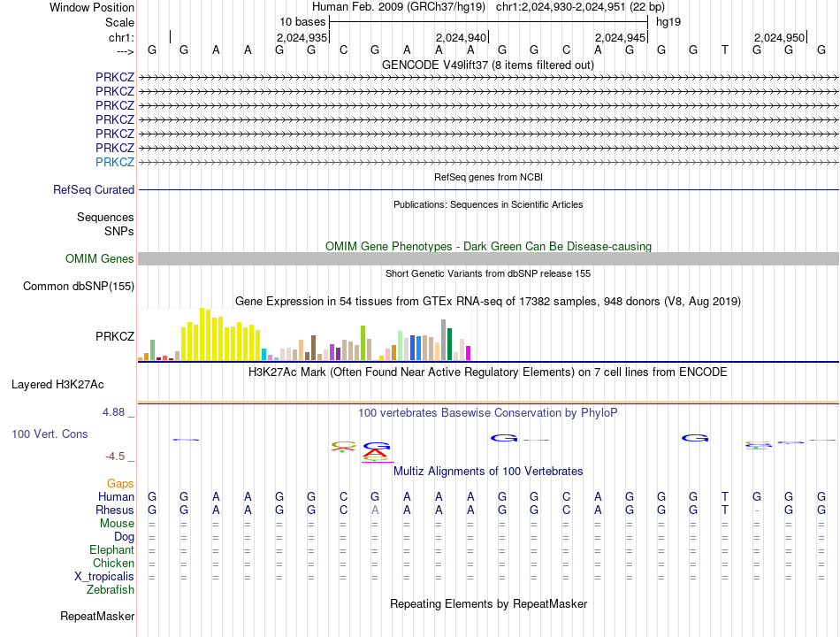The height and width of the screenshot is (637, 840).
Task: Click the Mouse species label
Action: [x=117, y=524]
